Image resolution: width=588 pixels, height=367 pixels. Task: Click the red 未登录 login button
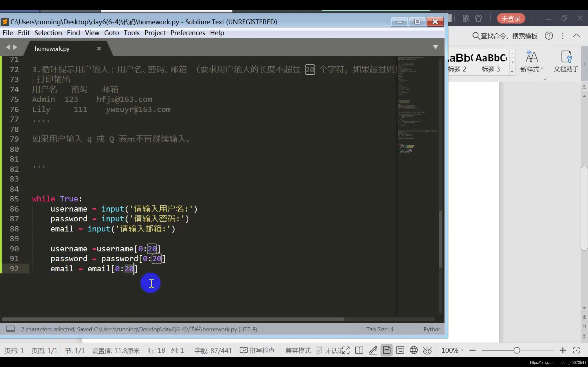tap(511, 18)
